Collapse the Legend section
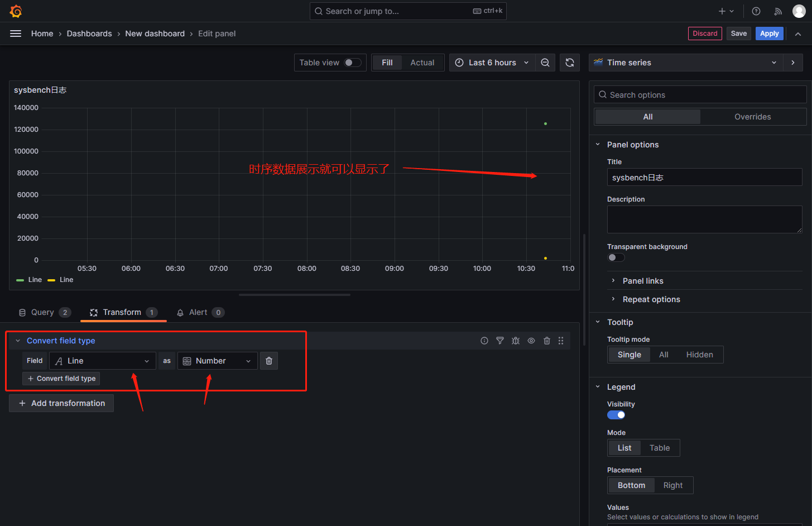 coord(598,387)
